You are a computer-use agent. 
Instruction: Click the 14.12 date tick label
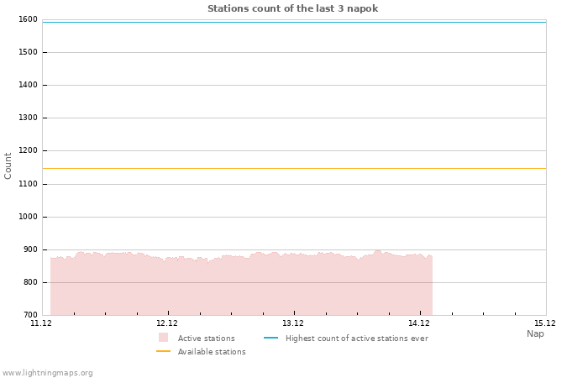tap(419, 323)
